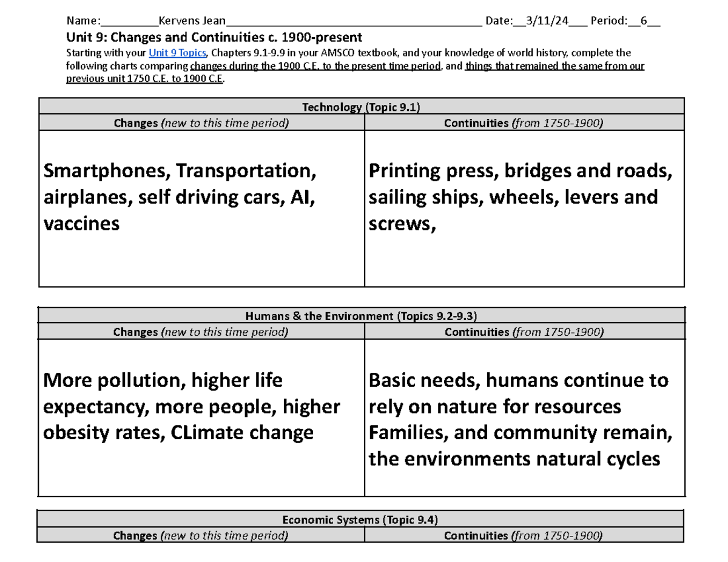The image size is (728, 562).
Task: Click the underlined phrase 'previous unit 1750 C.E. to 1900 C.E.'
Action: (x=144, y=79)
